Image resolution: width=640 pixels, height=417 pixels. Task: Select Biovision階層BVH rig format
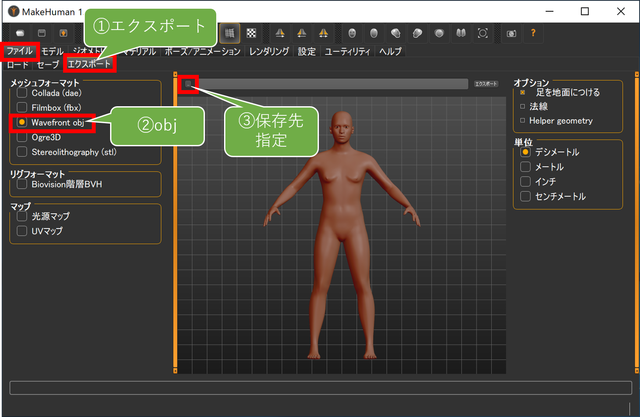(60, 184)
